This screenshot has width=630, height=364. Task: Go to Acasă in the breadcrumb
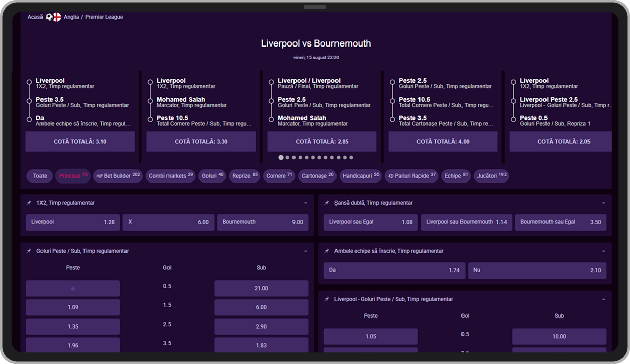click(35, 17)
